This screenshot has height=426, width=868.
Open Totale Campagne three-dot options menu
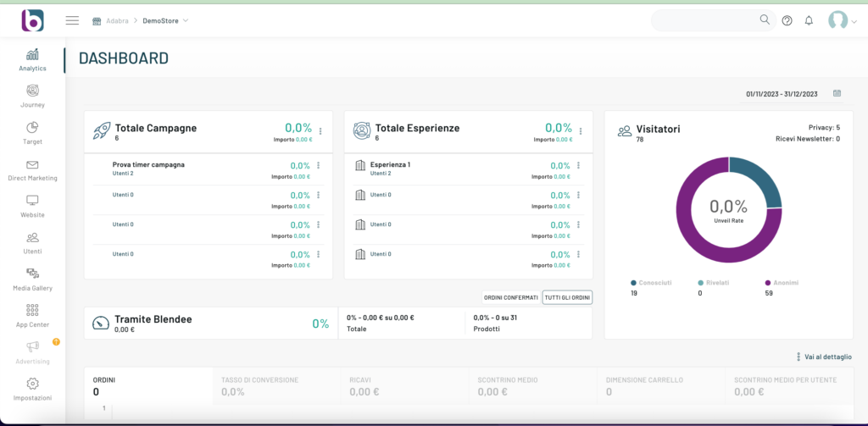[320, 131]
